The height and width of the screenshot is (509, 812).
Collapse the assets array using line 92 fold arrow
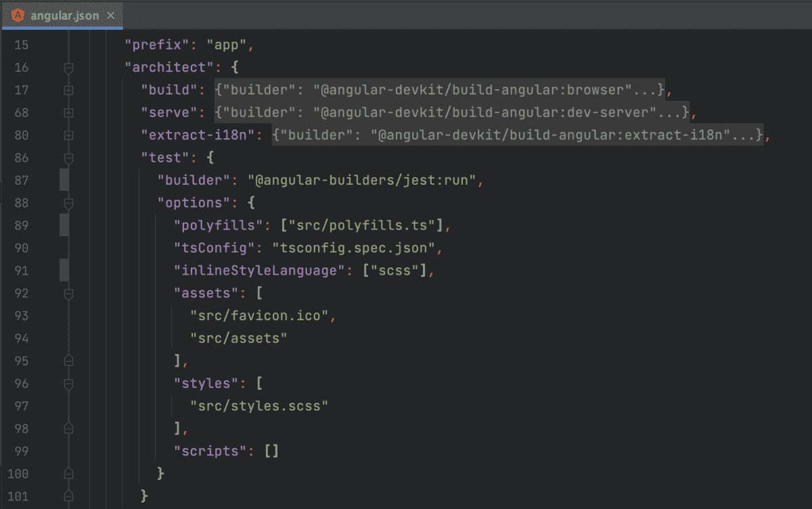click(68, 292)
